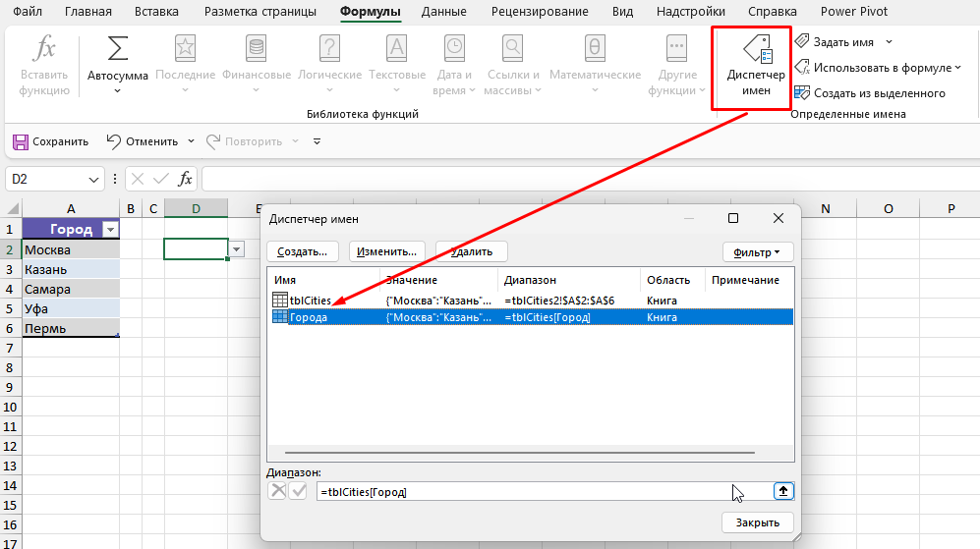Click Create from Selection (Создать из выделенного)
The width and height of the screenshot is (980, 549).
[869, 93]
